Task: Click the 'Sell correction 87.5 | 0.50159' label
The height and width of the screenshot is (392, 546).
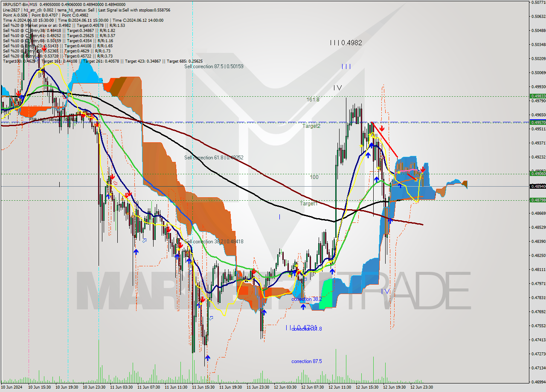Action: pos(214,66)
